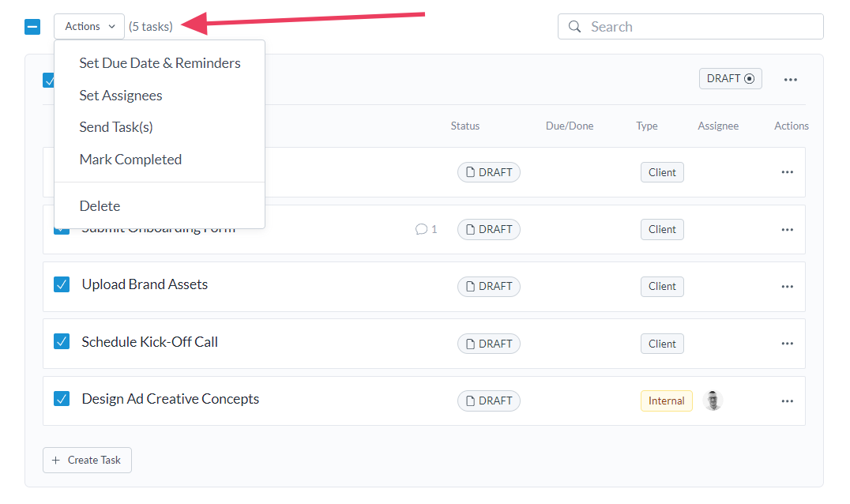Choose Delete in the Actions menu
The width and height of the screenshot is (850, 504).
pyautogui.click(x=100, y=206)
